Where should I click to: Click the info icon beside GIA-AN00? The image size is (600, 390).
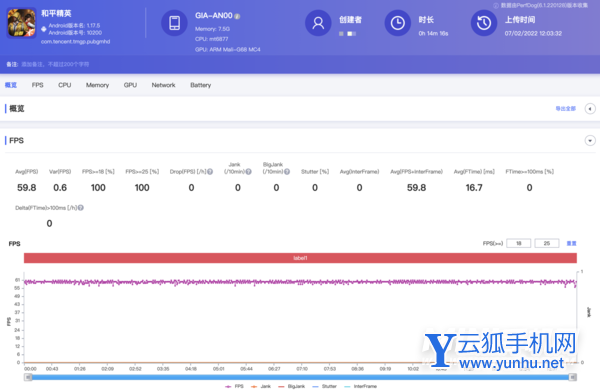point(237,16)
